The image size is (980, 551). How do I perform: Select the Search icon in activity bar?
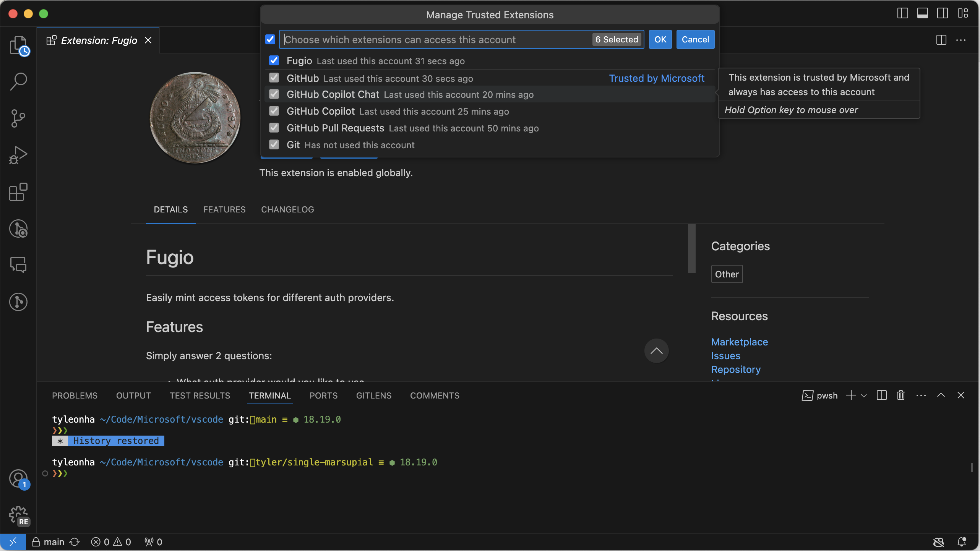click(x=18, y=81)
